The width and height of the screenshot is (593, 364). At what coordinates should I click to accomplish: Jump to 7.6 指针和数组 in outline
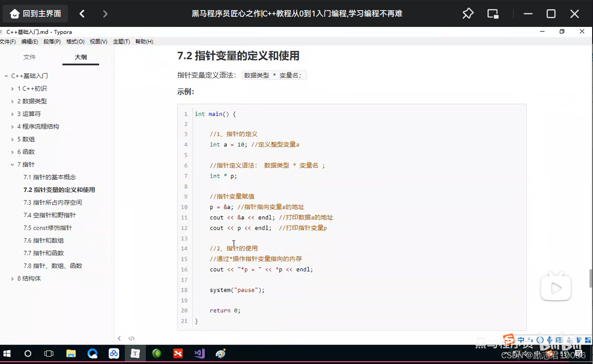44,240
